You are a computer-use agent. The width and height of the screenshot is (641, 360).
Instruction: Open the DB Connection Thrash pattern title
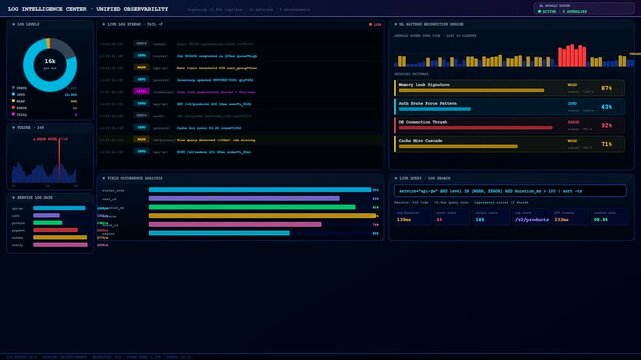[423, 122]
